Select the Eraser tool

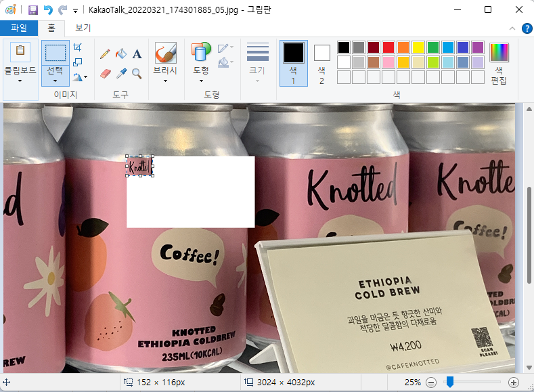click(x=105, y=73)
